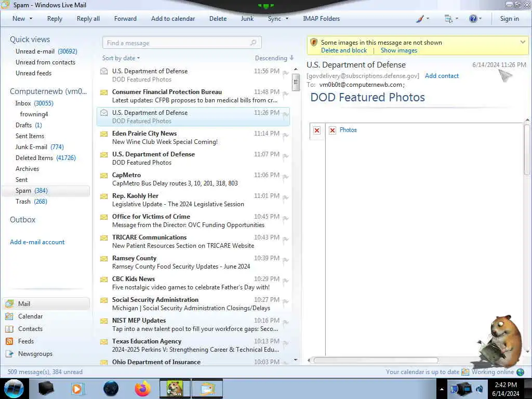
Task: Open the menus icon dropdown arrow
Action: coord(457,19)
